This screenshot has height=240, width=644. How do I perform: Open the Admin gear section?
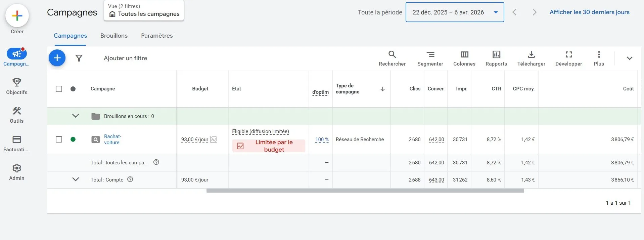[x=16, y=172]
